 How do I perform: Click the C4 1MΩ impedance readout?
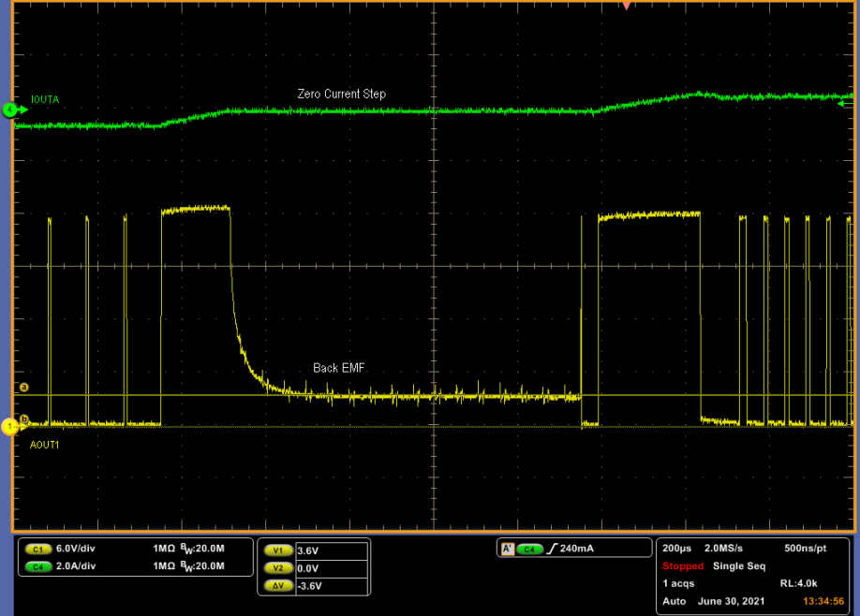tap(163, 566)
